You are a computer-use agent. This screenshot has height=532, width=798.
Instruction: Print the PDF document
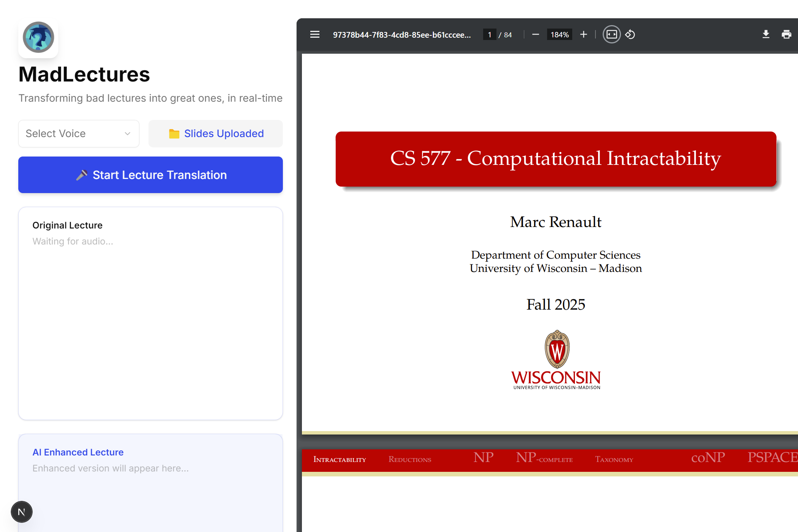click(786, 35)
